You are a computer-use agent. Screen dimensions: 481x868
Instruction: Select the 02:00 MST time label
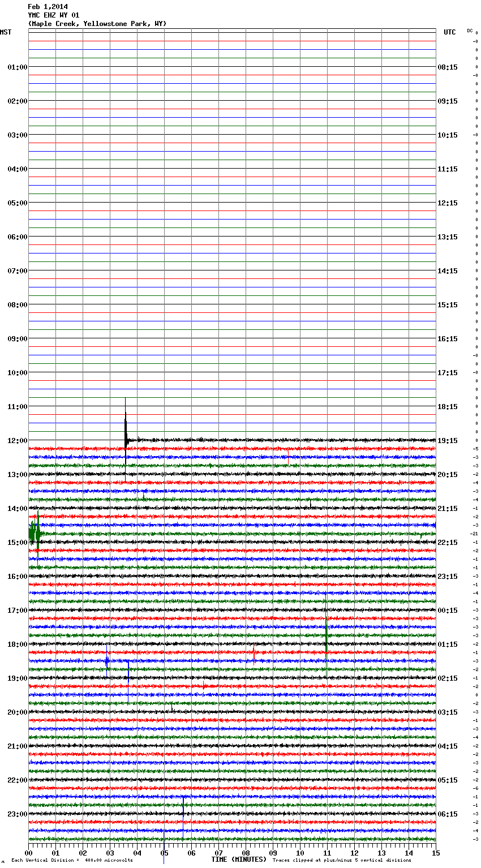(x=18, y=101)
